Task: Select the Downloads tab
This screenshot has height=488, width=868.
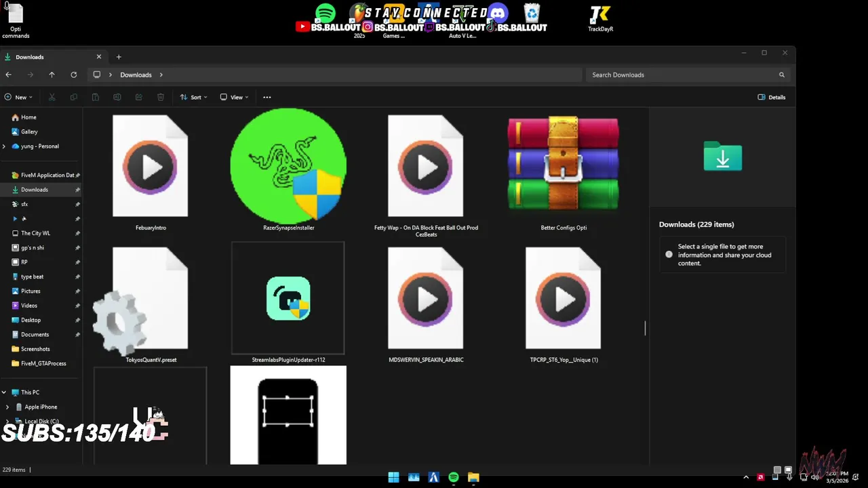Action: [53, 57]
